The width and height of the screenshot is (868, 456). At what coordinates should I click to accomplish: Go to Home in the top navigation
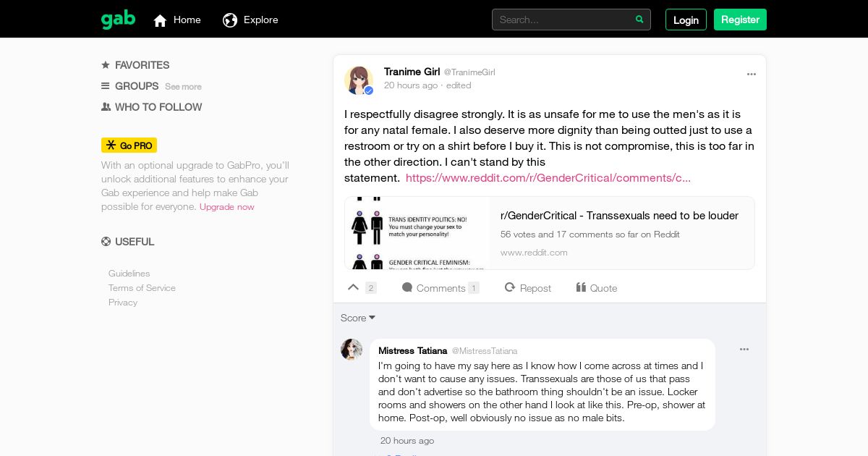(187, 20)
